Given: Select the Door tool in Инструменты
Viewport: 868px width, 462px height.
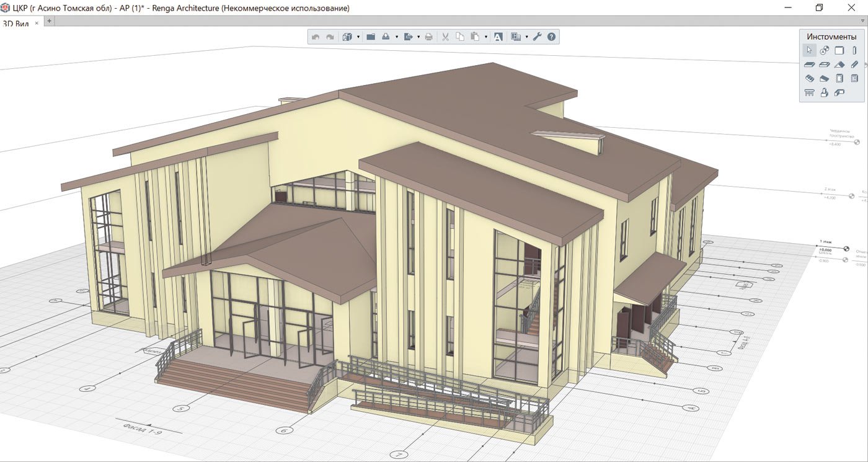Looking at the screenshot, I should 839,79.
